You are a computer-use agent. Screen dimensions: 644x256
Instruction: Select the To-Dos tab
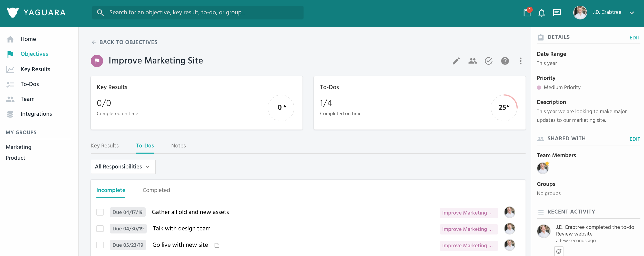pos(145,146)
